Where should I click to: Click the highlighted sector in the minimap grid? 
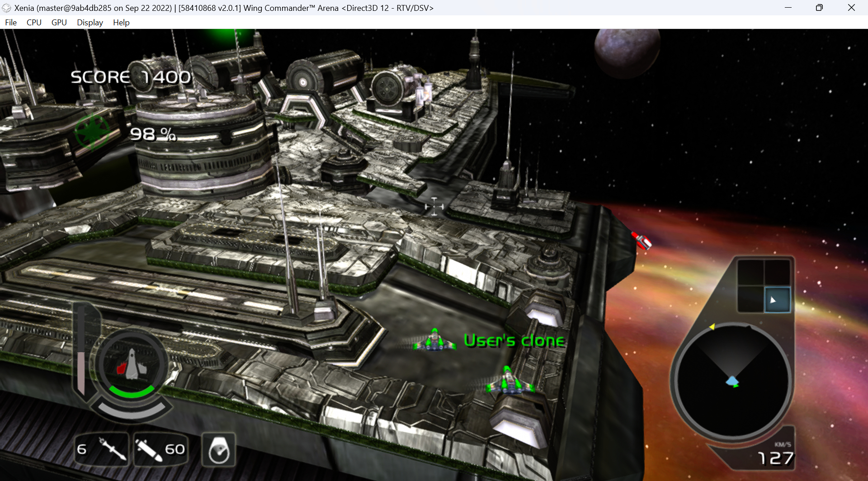pos(777,300)
